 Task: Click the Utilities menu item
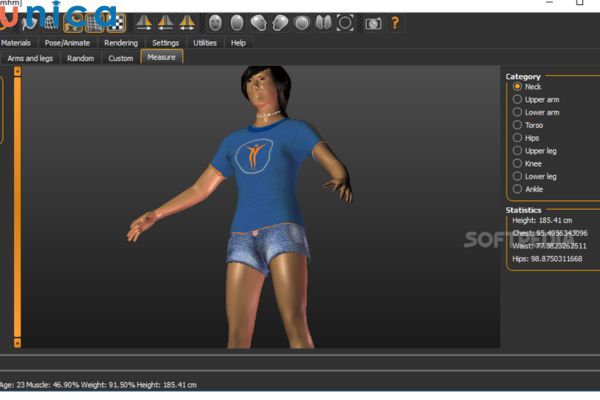[204, 43]
